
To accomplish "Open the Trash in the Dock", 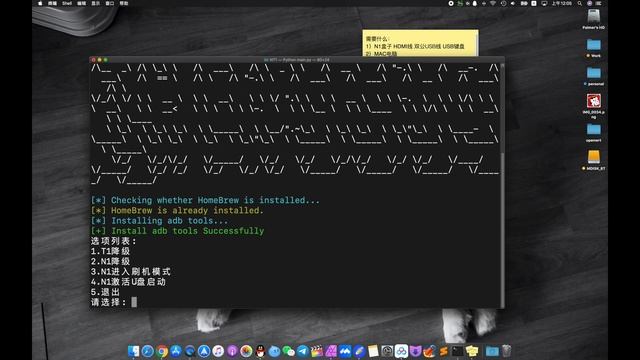I will [507, 351].
